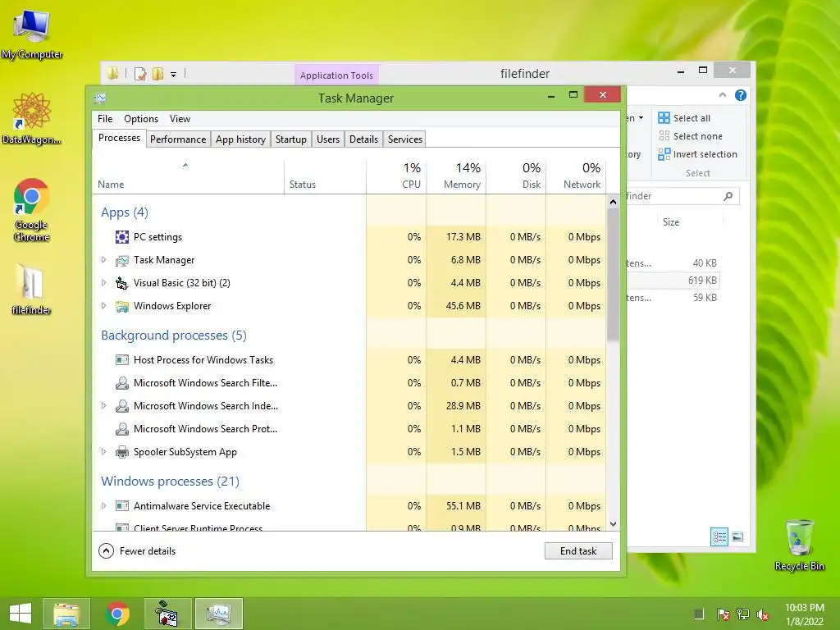
Task: Click the Windows Start button
Action: (21, 614)
